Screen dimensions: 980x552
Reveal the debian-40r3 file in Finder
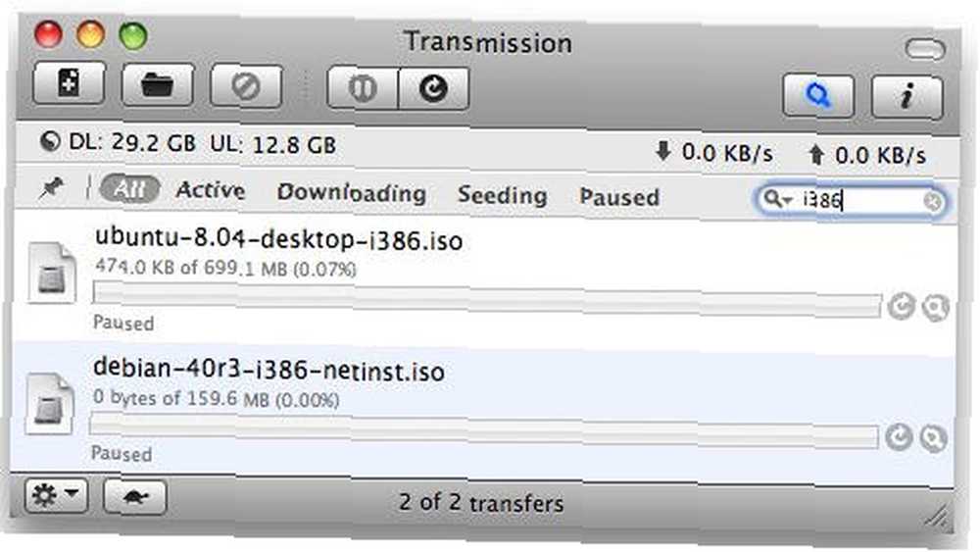coord(933,438)
